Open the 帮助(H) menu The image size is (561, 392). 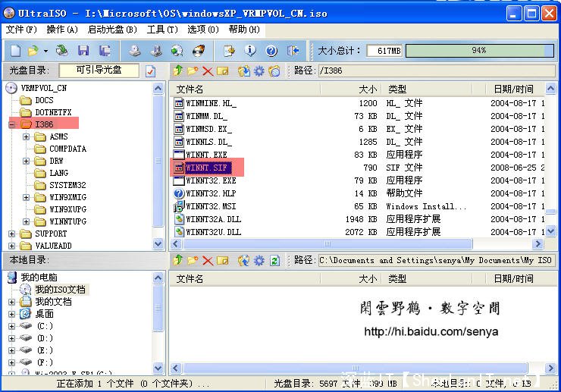point(244,30)
